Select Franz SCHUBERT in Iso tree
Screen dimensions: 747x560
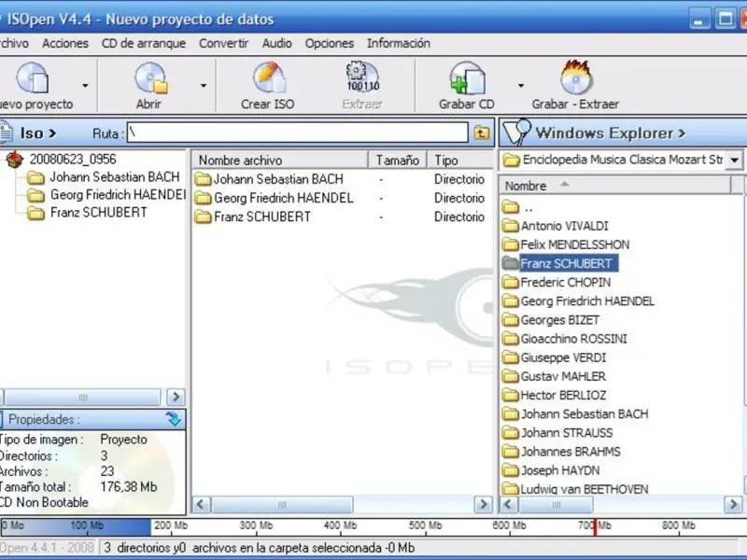(x=99, y=213)
